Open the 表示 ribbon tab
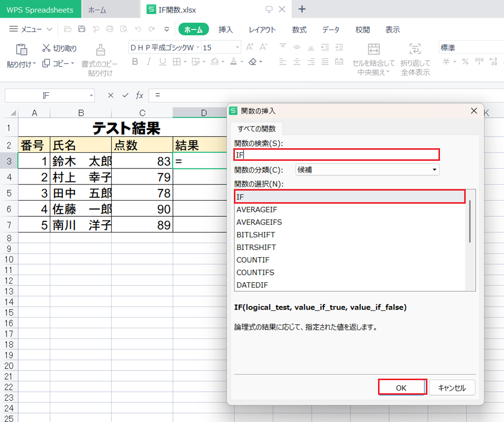504x422 pixels. 393,30
